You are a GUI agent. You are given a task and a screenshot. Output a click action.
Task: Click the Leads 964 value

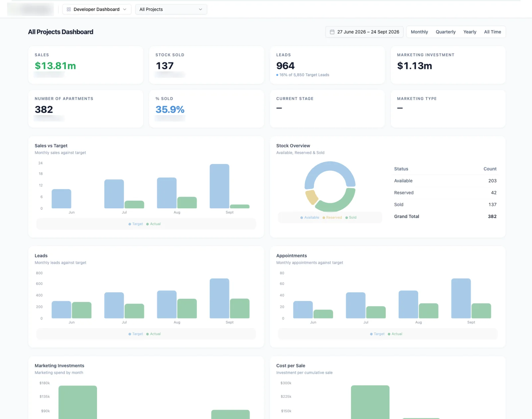pyautogui.click(x=285, y=66)
